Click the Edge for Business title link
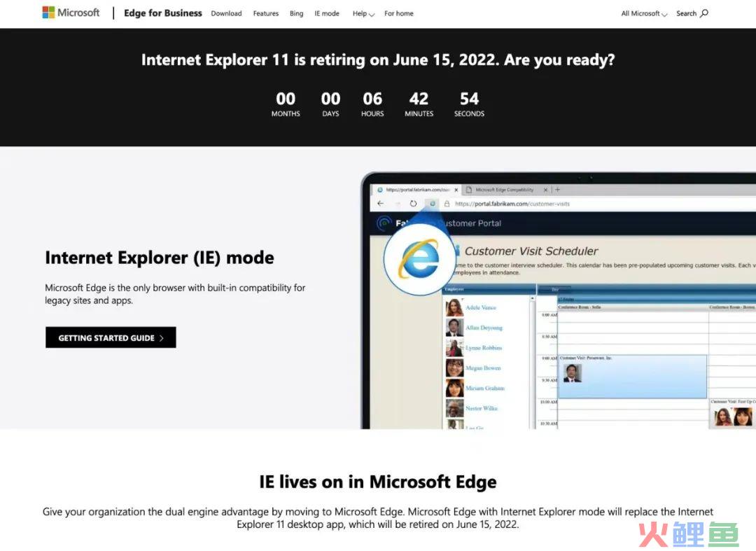 163,13
